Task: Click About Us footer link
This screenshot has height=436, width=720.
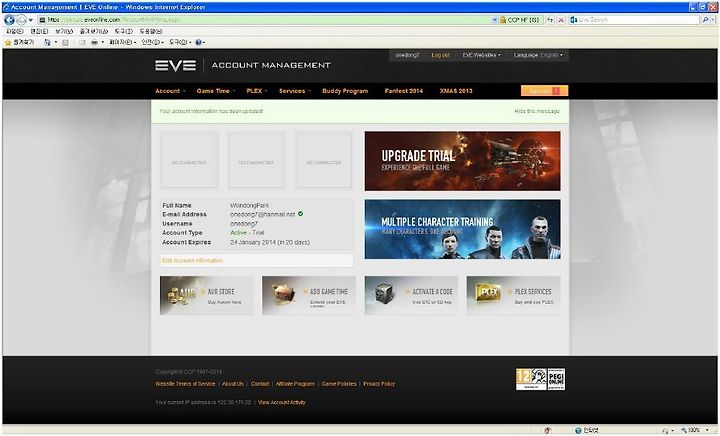Action: pyautogui.click(x=233, y=384)
